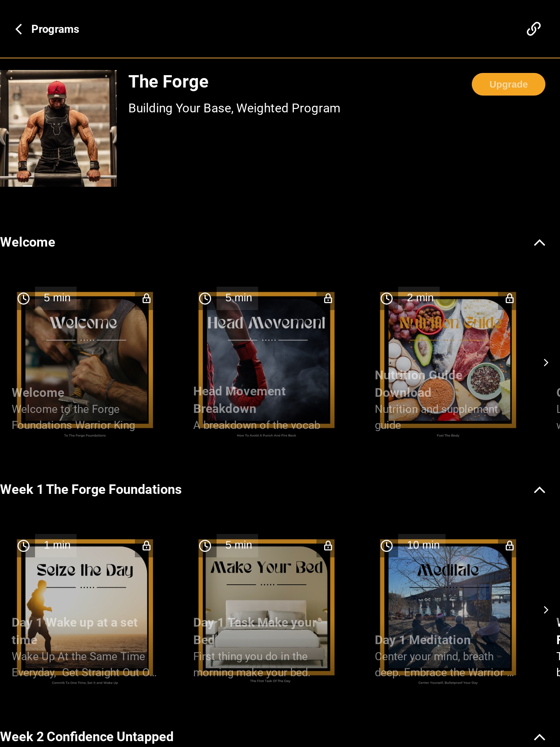Collapse Week 1 The Forge Foundations section
This screenshot has height=747, width=560.
[x=540, y=490]
